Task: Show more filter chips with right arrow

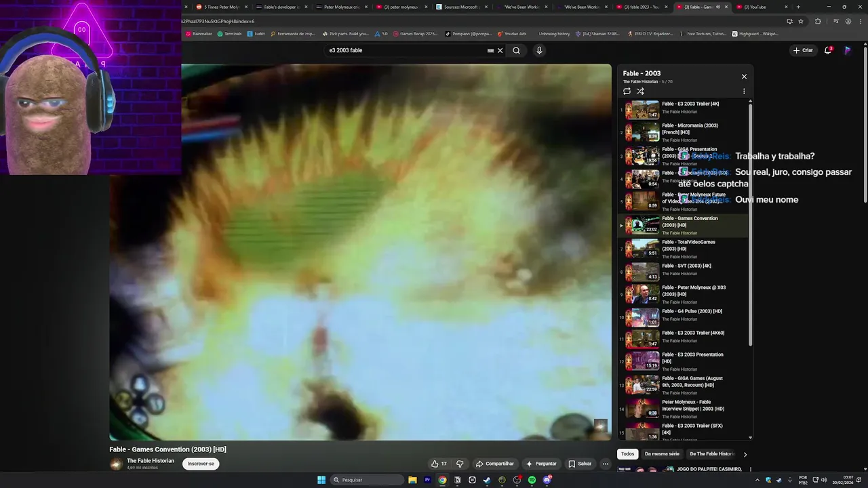Action: click(x=745, y=454)
